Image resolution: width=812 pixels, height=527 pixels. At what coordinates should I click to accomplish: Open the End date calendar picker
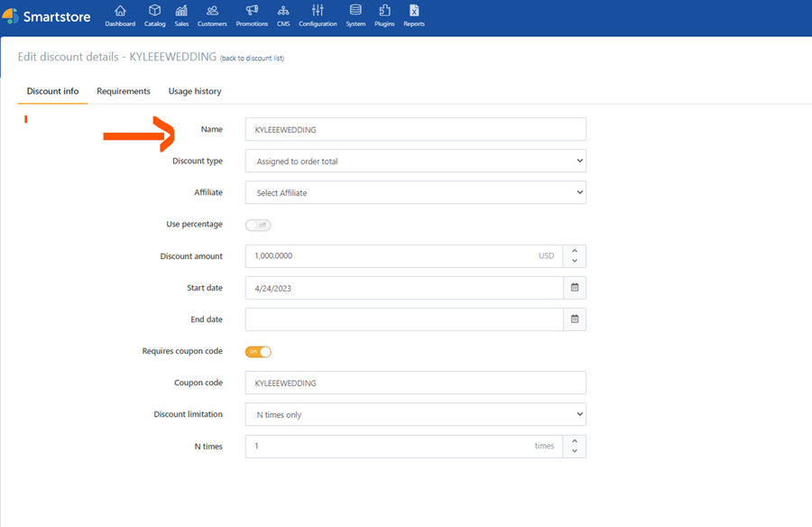coord(575,319)
